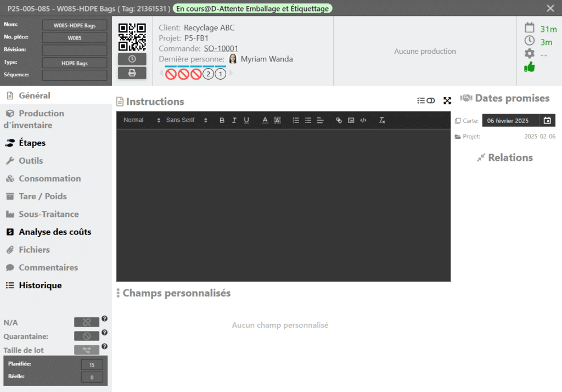
Task: Click the print button under the QR code
Action: tap(132, 73)
